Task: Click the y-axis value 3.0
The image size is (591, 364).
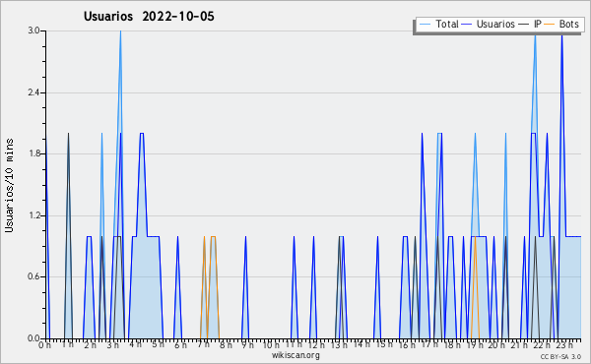Action: point(33,30)
